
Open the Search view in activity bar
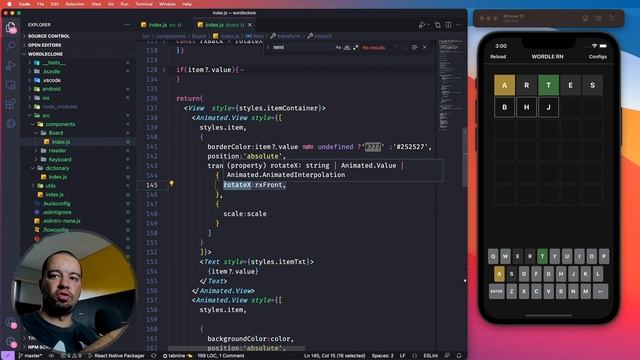(11, 46)
